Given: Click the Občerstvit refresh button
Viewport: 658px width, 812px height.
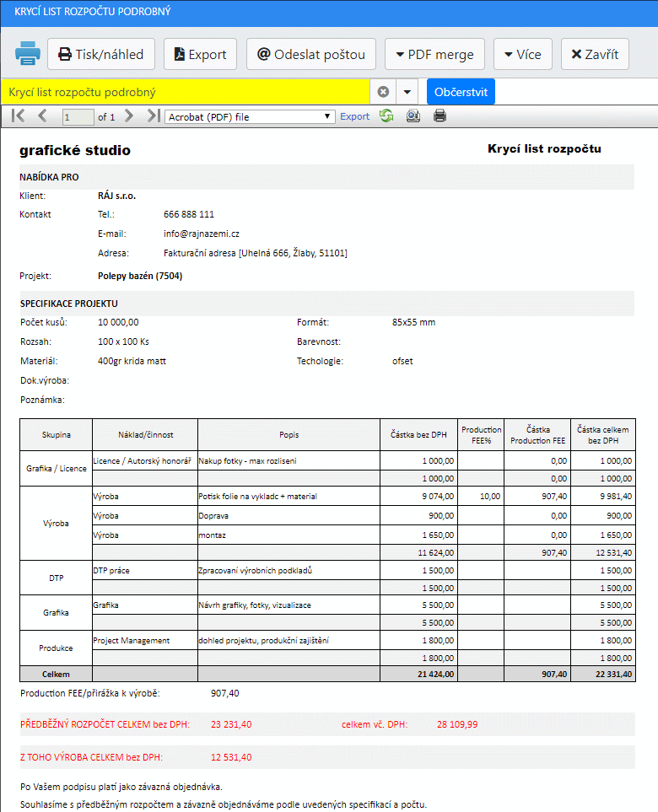Looking at the screenshot, I should [x=461, y=92].
